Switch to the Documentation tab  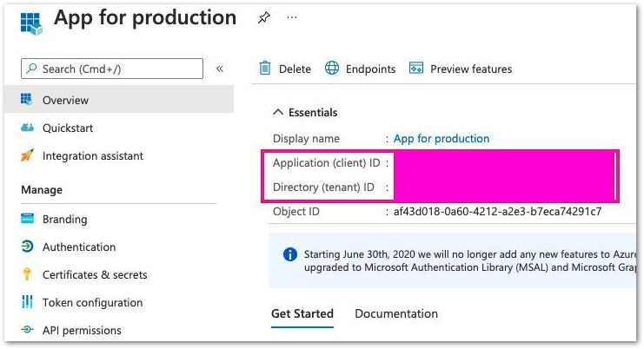pos(396,313)
